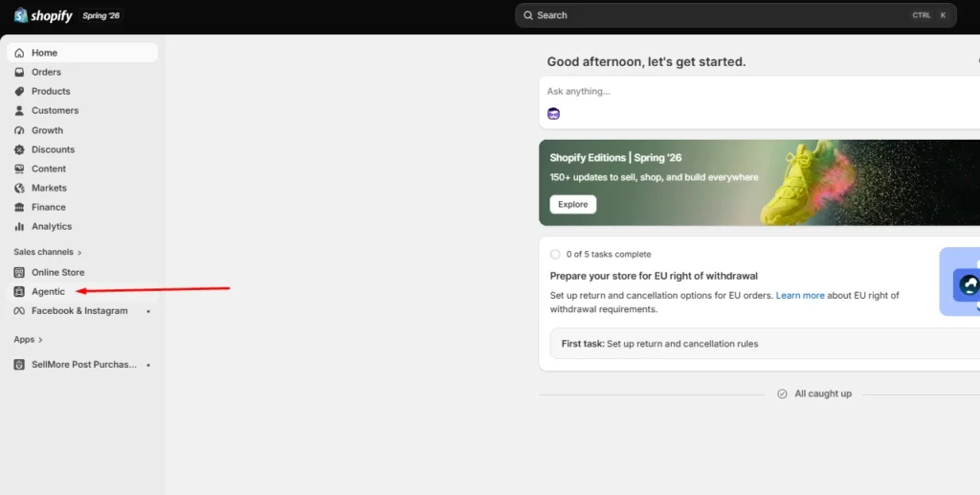Go to the Home menu item
980x495 pixels.
[82, 53]
